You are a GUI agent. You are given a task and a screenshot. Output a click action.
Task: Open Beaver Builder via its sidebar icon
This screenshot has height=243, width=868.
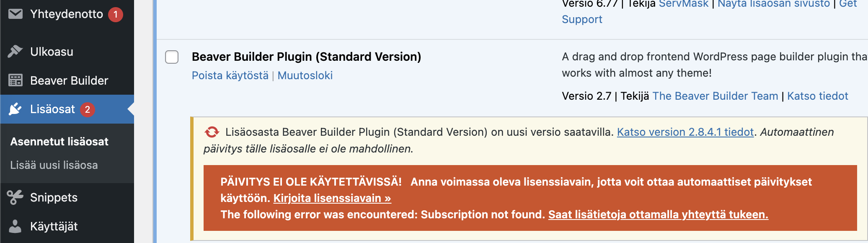click(x=16, y=80)
